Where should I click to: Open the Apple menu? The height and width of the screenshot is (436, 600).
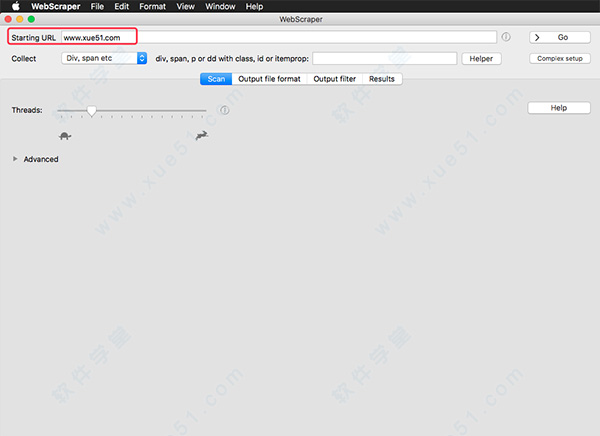tap(16, 6)
